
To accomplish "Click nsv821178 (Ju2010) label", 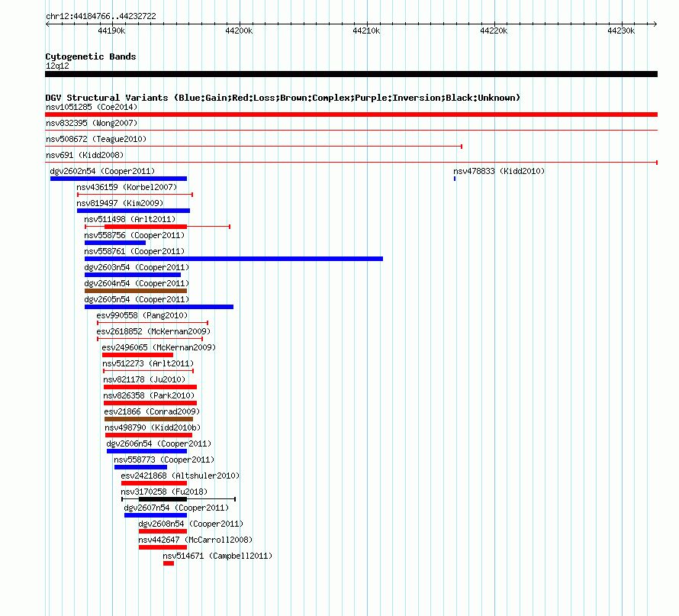I will [x=144, y=379].
